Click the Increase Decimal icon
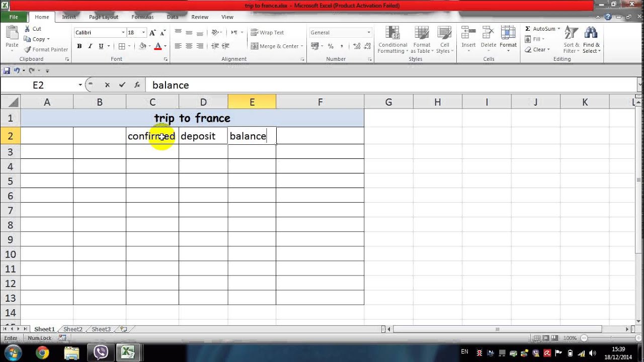The height and width of the screenshot is (362, 644). 356,46
